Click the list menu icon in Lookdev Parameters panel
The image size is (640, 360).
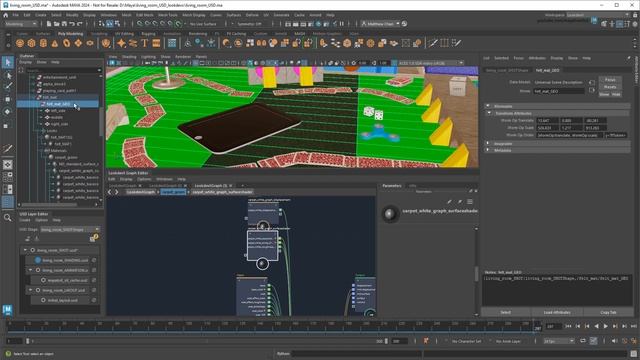coord(470,202)
